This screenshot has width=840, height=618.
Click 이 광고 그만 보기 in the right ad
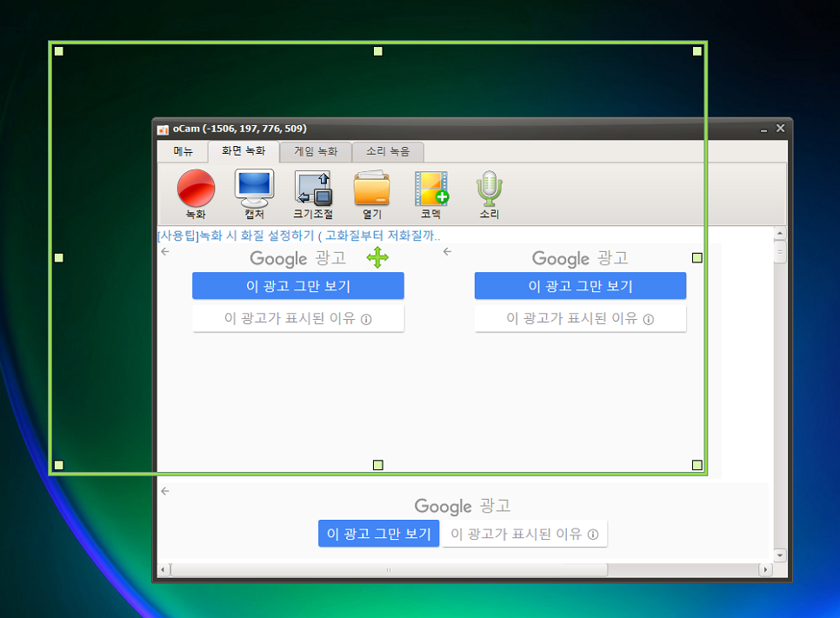tap(580, 286)
